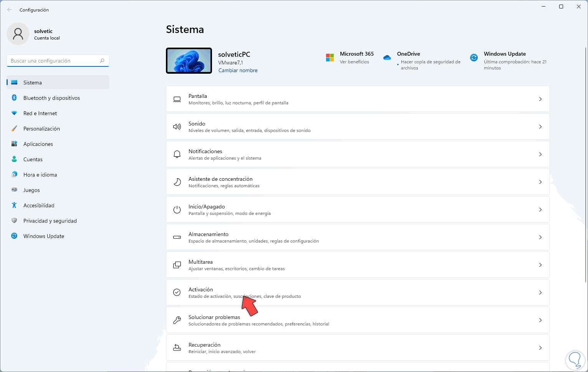Expand the Pantalla settings chevron

(x=540, y=99)
